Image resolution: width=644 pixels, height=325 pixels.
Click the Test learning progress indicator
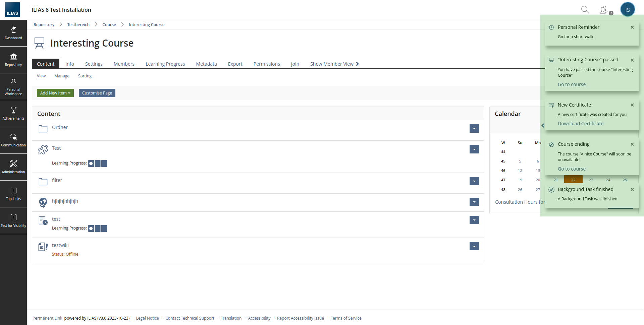(x=98, y=164)
